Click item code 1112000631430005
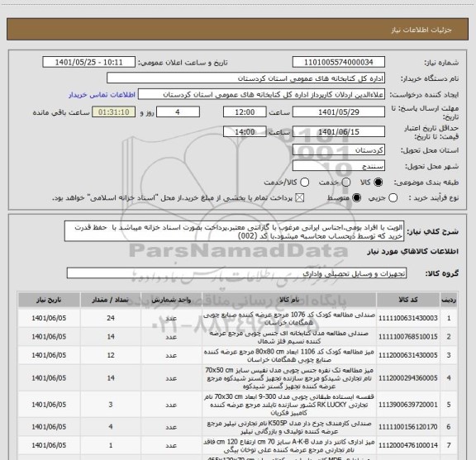The image size is (476, 460). (x=408, y=355)
